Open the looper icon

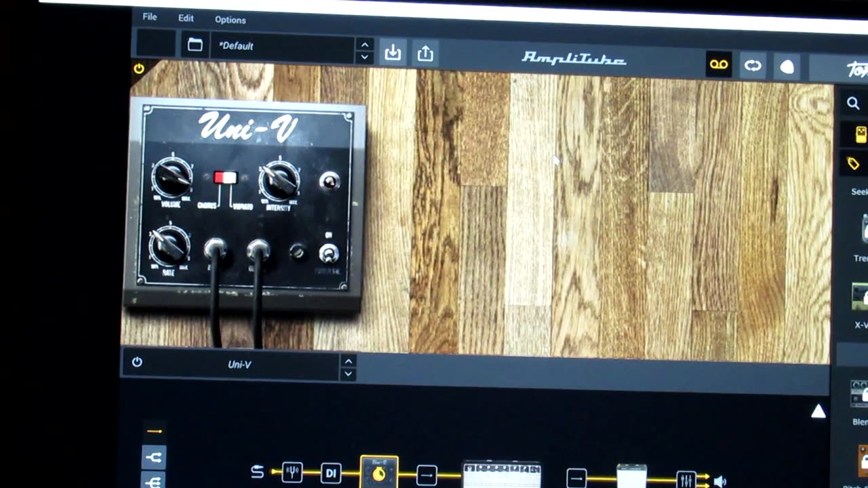[753, 66]
